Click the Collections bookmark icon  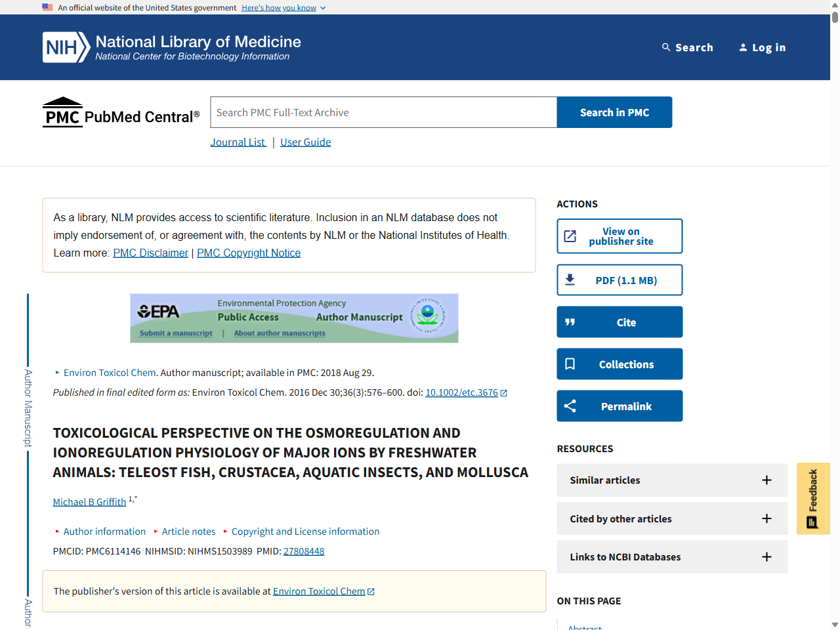pyautogui.click(x=570, y=364)
